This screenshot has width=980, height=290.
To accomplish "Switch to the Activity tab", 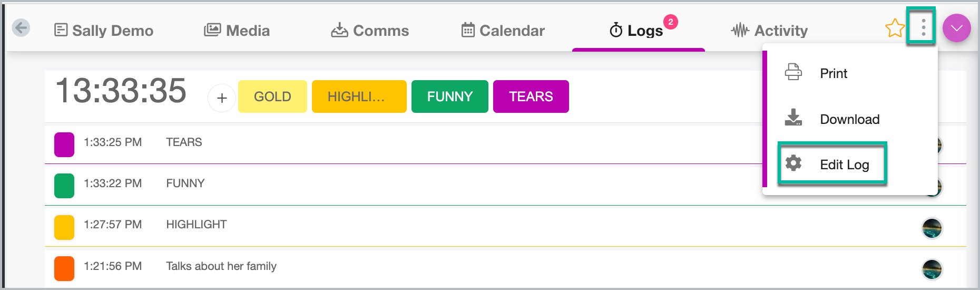I will point(769,31).
